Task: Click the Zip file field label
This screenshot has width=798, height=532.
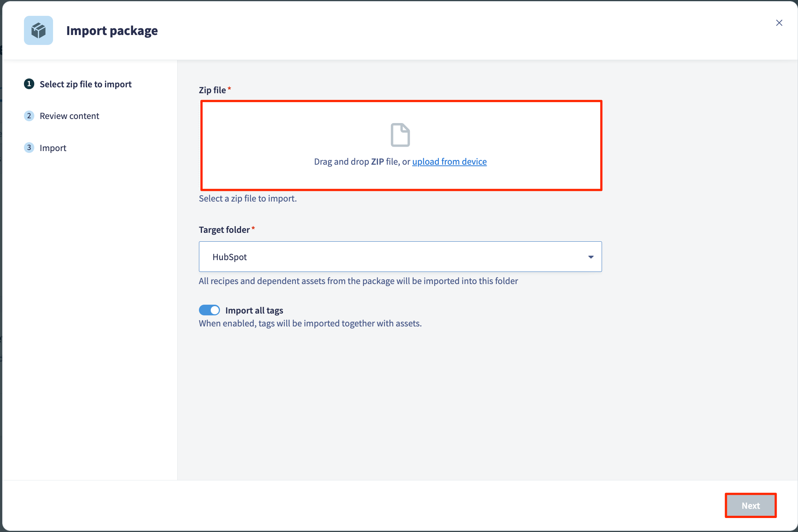Action: pyautogui.click(x=212, y=90)
